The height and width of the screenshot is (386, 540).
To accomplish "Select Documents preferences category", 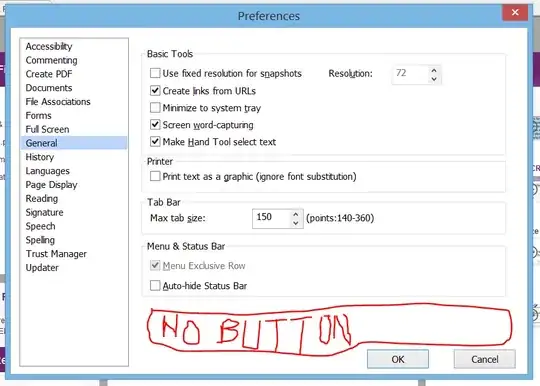I will pyautogui.click(x=49, y=88).
